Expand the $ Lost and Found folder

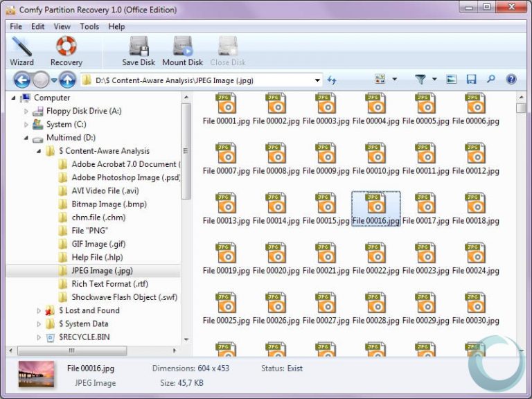(39, 311)
